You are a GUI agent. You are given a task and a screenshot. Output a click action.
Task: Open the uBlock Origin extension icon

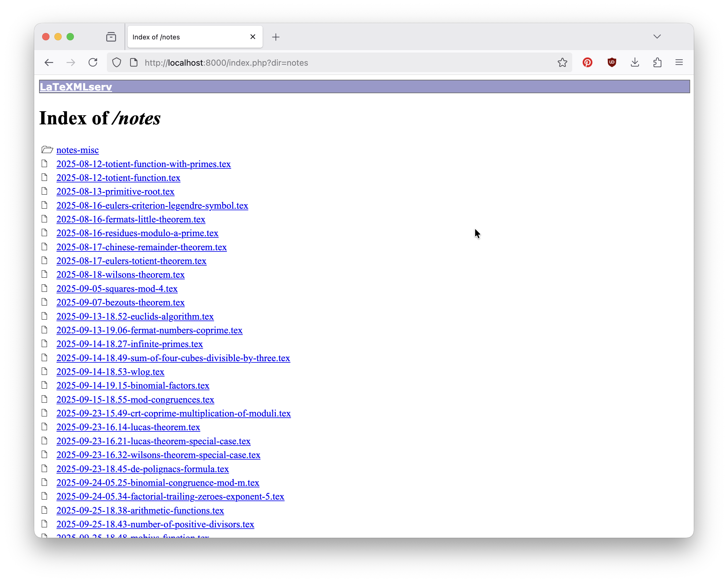[612, 63]
